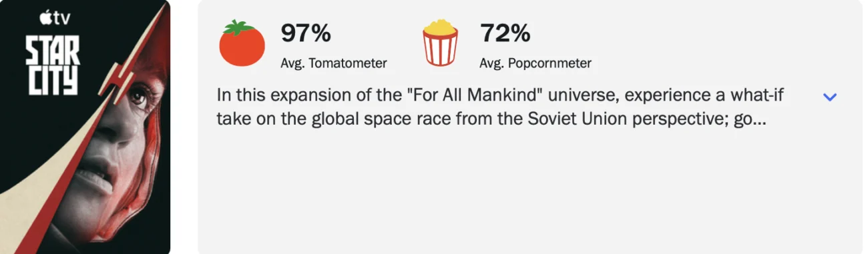Screen dimensions: 868x254
Task: Click the red tomato Tomatometer icon
Action: point(242,43)
